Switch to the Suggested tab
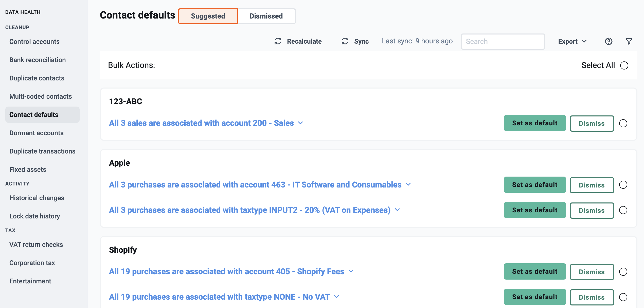Viewport: 644px width, 308px height. 208,16
